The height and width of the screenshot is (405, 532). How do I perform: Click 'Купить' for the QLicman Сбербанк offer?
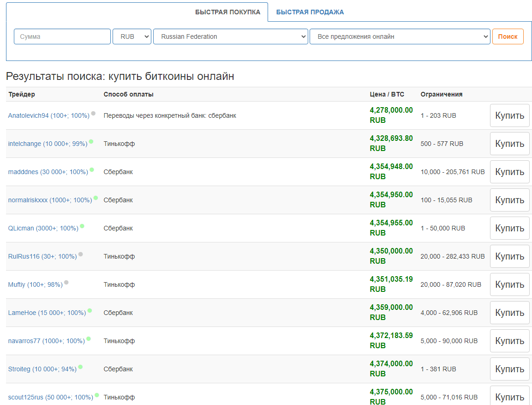tap(509, 228)
